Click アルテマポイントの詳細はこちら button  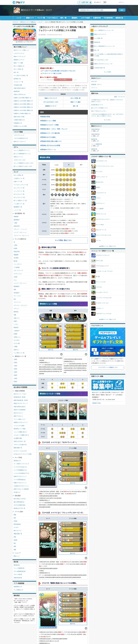108,367
